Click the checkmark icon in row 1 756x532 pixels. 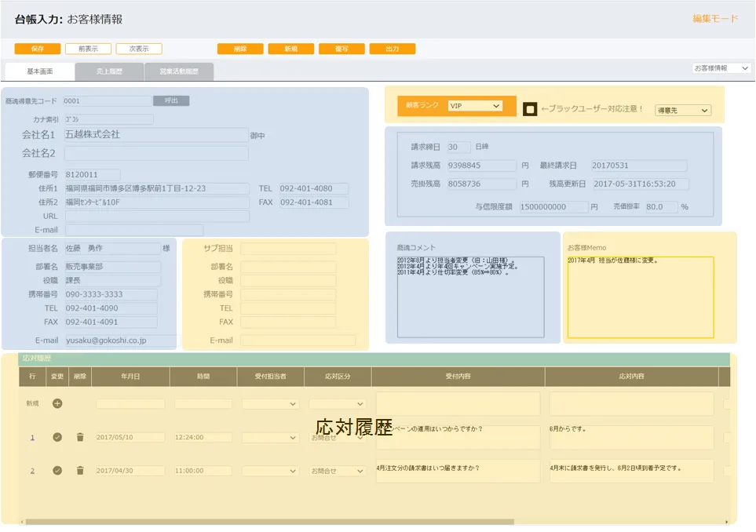click(57, 437)
